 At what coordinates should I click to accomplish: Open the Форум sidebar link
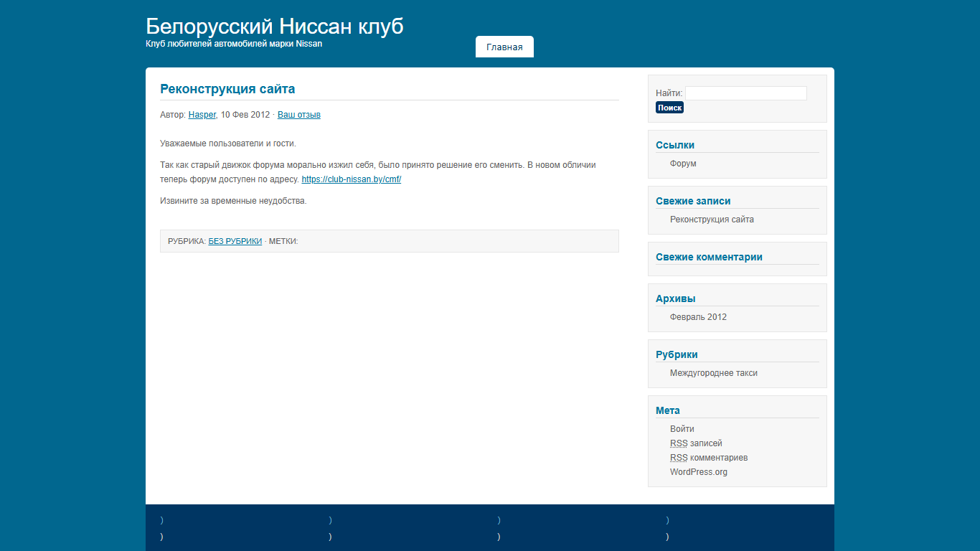683,164
